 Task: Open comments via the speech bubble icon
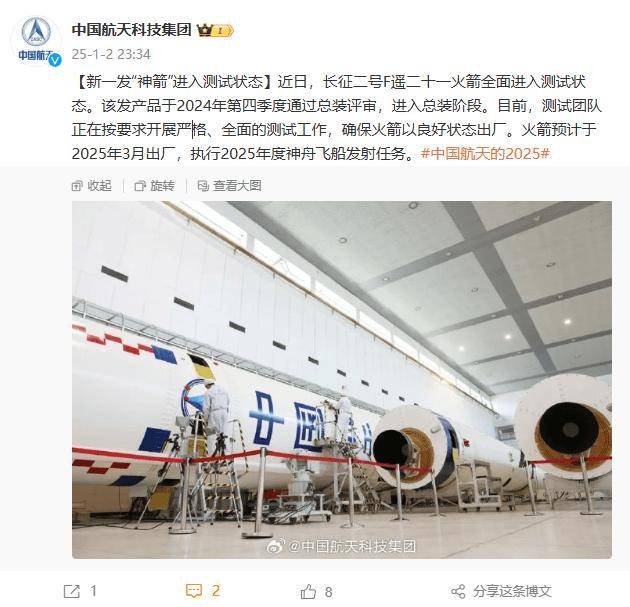click(x=194, y=591)
